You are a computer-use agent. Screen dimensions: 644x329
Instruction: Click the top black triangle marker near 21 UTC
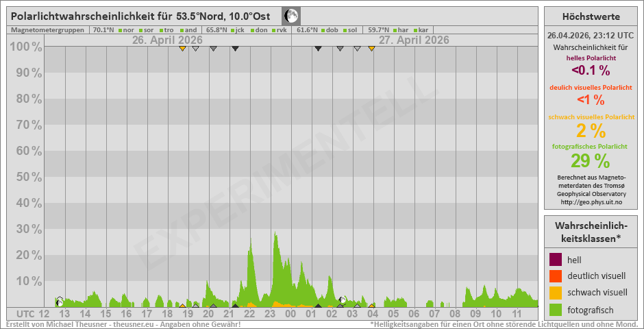coord(235,49)
